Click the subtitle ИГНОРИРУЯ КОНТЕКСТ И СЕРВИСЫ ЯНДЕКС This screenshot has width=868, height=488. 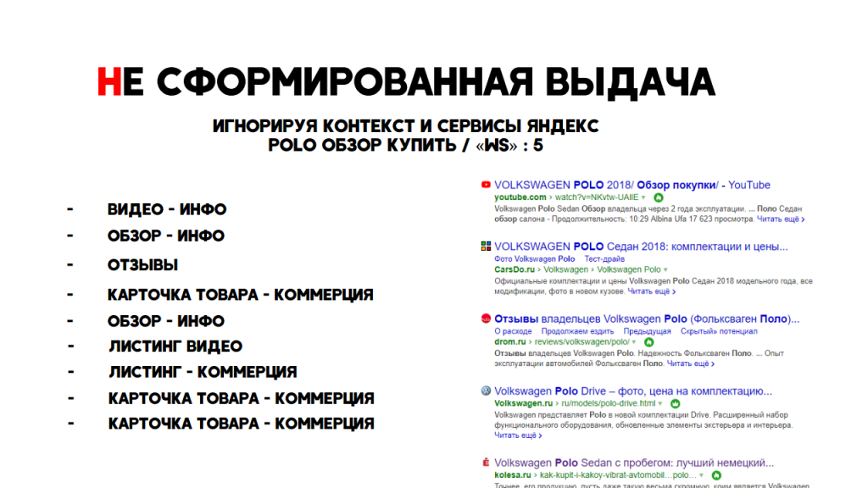(x=406, y=126)
